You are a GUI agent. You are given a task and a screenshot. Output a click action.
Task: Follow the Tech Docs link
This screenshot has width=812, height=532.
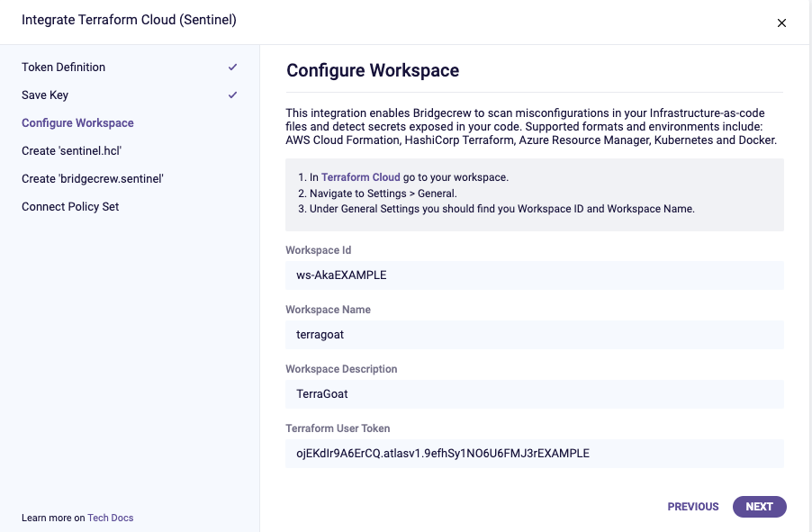[x=111, y=518]
